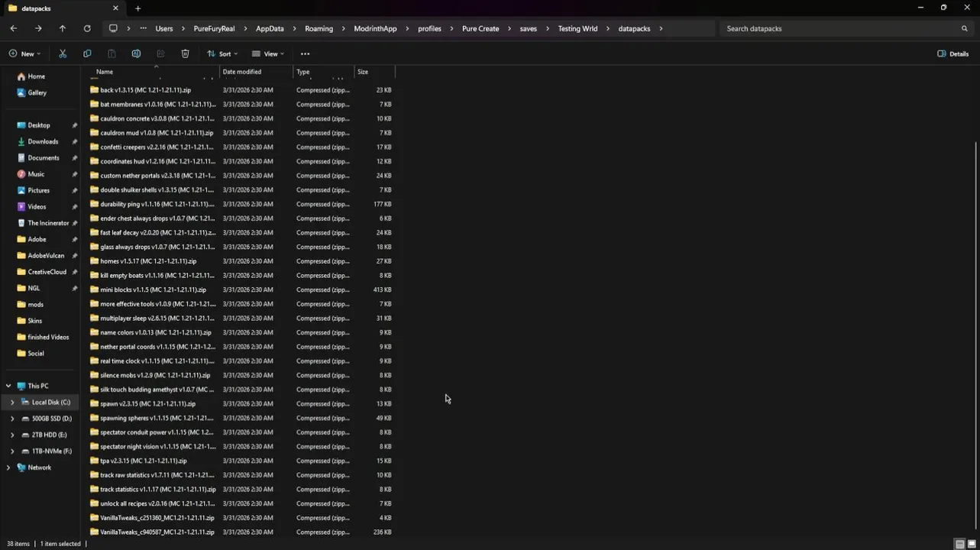Sort by Date modified column header

click(x=257, y=72)
